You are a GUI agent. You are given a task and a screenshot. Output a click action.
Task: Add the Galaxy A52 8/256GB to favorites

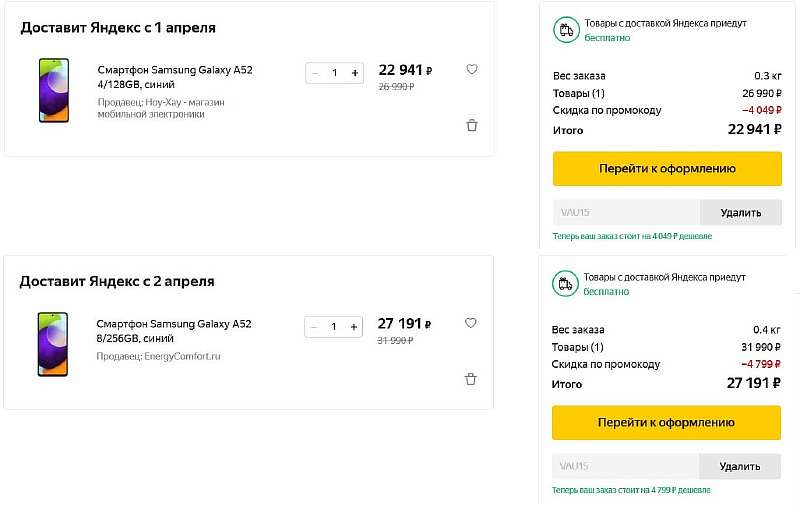[x=471, y=323]
